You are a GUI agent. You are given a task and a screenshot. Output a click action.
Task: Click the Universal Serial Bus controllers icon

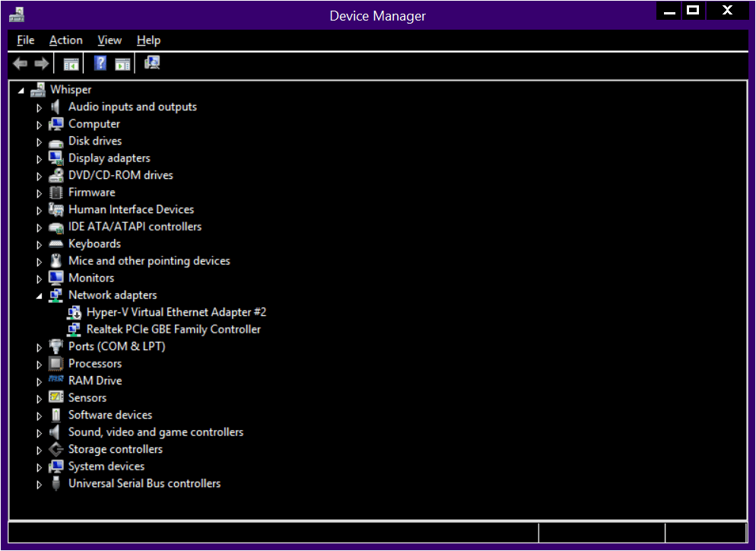click(56, 484)
